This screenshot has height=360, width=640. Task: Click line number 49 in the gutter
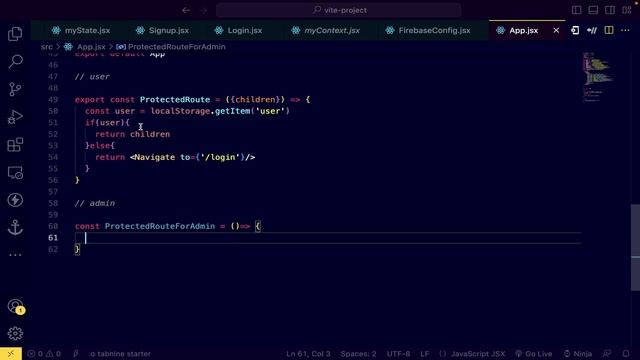(53, 100)
